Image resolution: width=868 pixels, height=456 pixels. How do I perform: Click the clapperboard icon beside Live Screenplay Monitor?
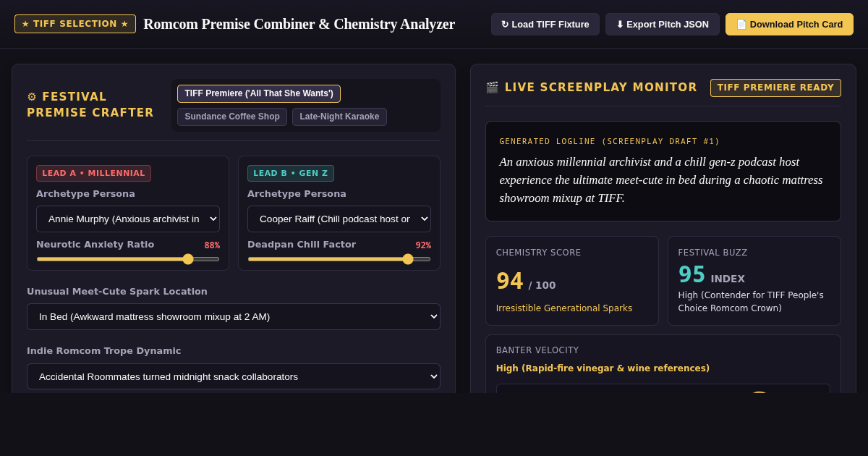pyautogui.click(x=492, y=88)
